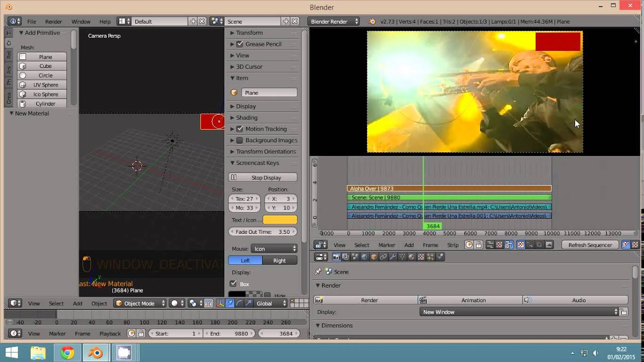Open the File menu
Image resolution: width=644 pixels, height=362 pixels.
32,22
